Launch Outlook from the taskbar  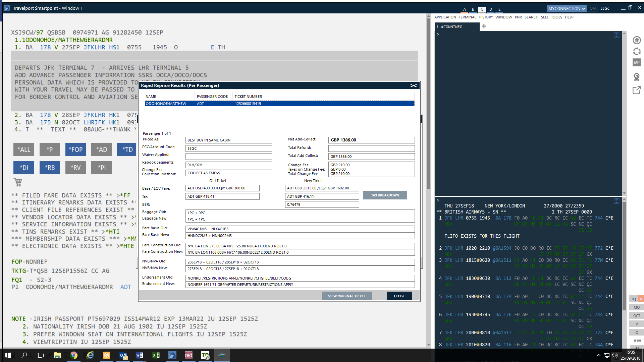(x=123, y=355)
